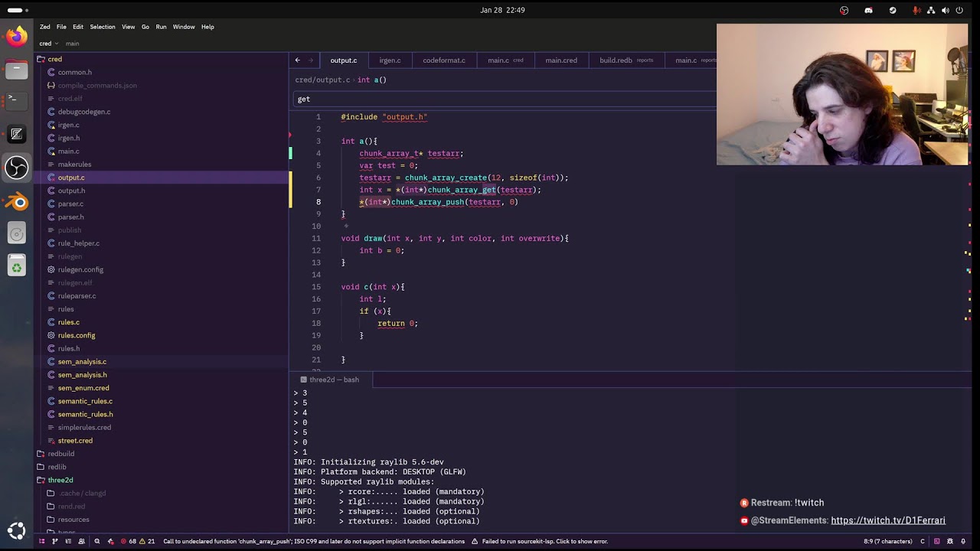Toggle the outline panel in status bar

(x=68, y=541)
